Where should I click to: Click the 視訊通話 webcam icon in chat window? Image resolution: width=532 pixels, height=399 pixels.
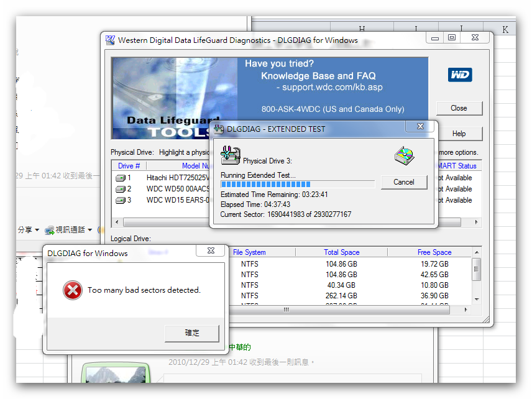point(50,231)
